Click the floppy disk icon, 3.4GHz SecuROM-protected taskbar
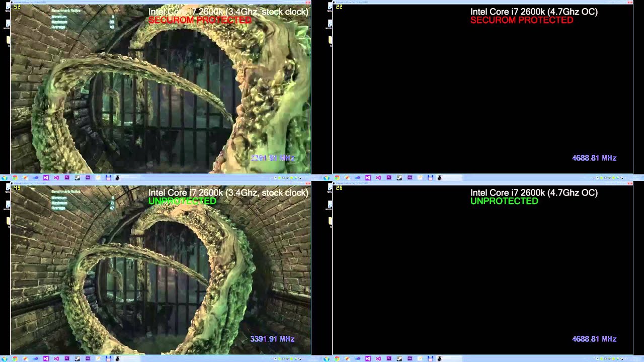 [108, 178]
